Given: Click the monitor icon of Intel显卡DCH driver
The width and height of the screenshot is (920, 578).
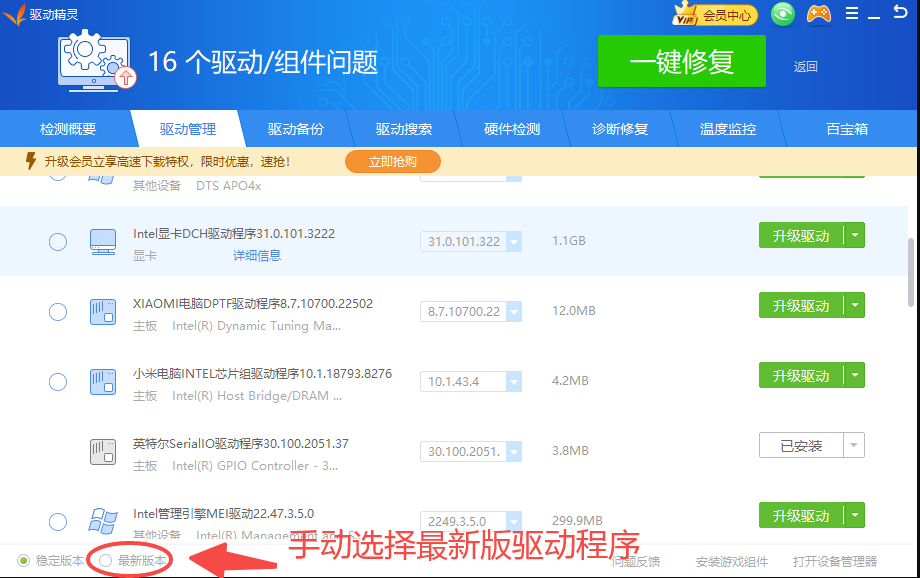Looking at the screenshot, I should coord(103,241).
